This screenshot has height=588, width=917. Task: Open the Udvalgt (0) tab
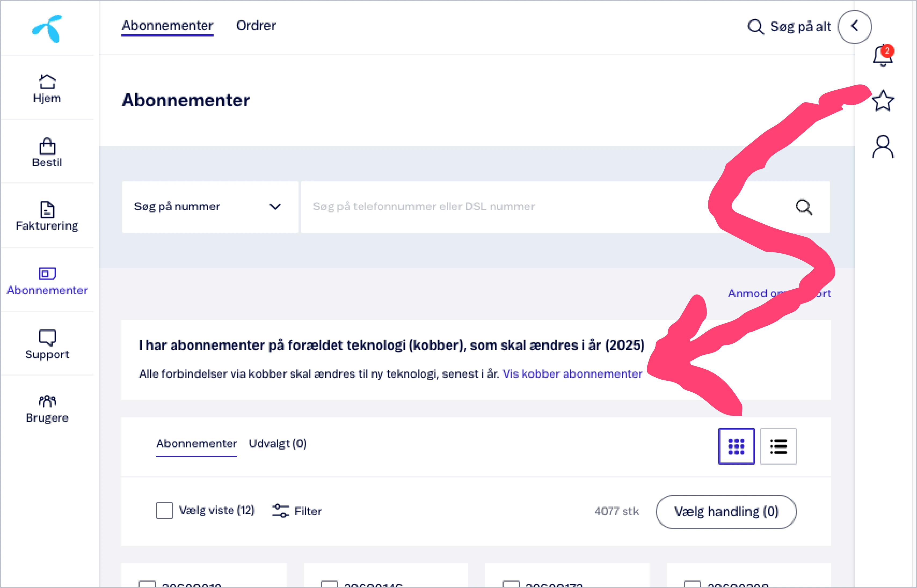[278, 444]
